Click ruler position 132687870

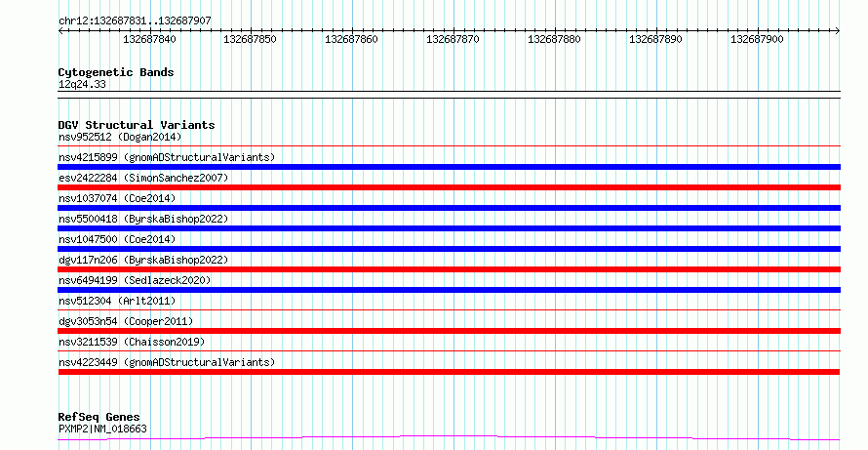453,39
